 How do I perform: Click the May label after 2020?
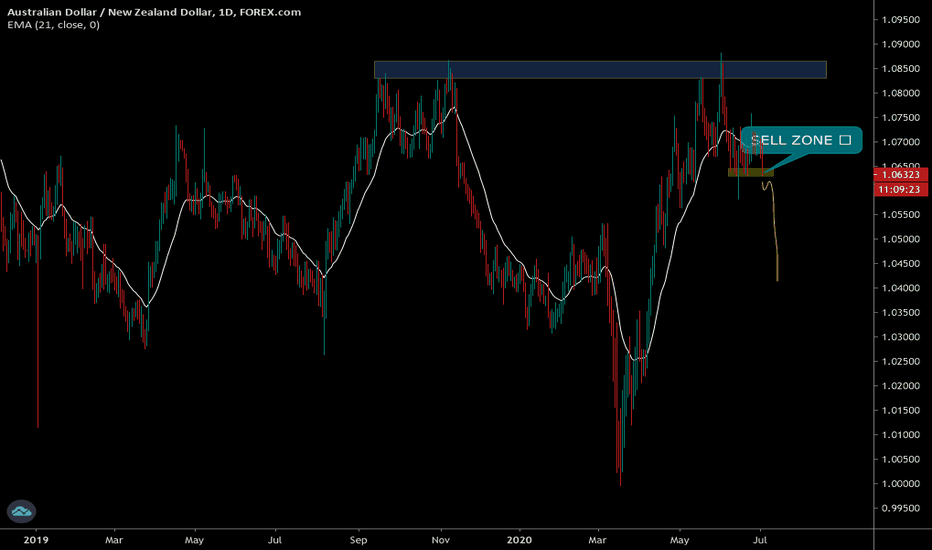[x=679, y=540]
